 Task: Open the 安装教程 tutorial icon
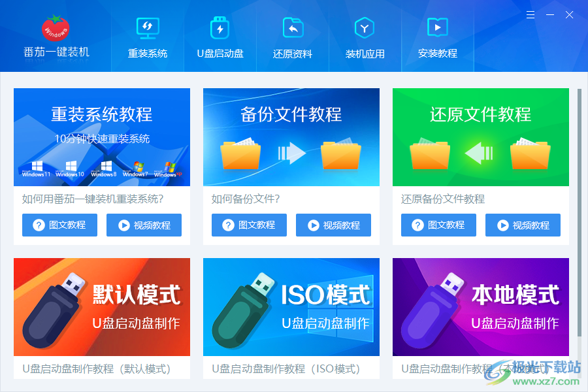pos(437,28)
